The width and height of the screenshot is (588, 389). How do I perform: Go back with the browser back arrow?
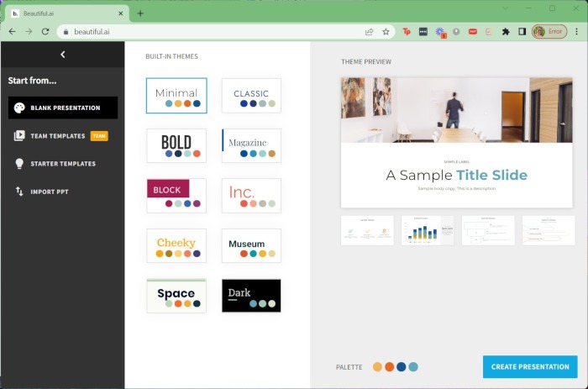[x=12, y=32]
